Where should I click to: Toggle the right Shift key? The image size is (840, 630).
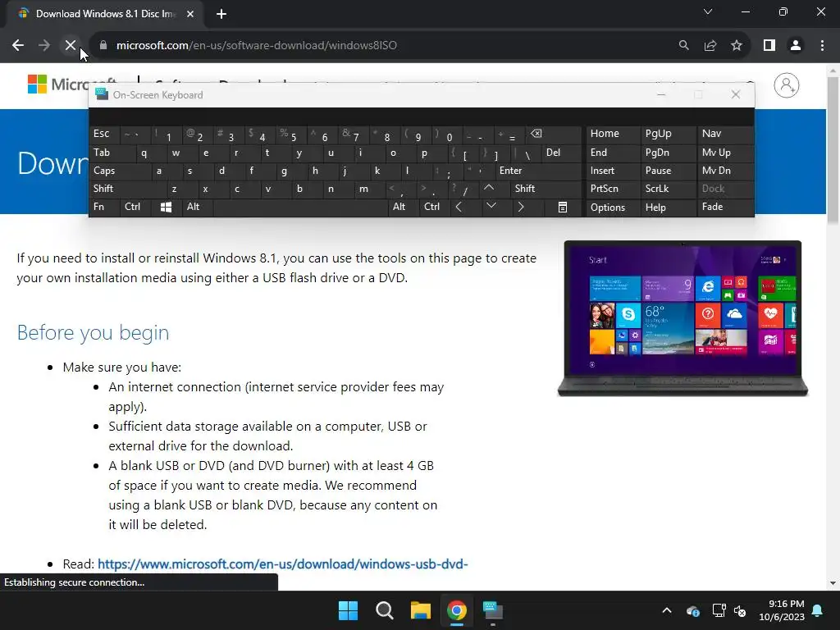coord(546,189)
